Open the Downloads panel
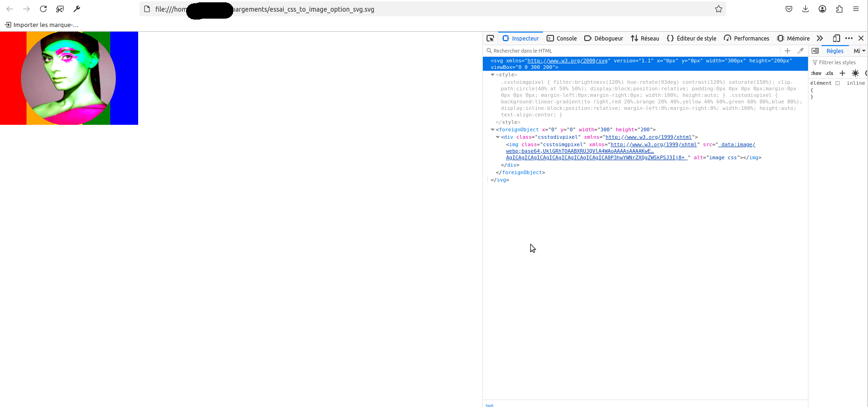The width and height of the screenshot is (868, 407). click(x=806, y=9)
